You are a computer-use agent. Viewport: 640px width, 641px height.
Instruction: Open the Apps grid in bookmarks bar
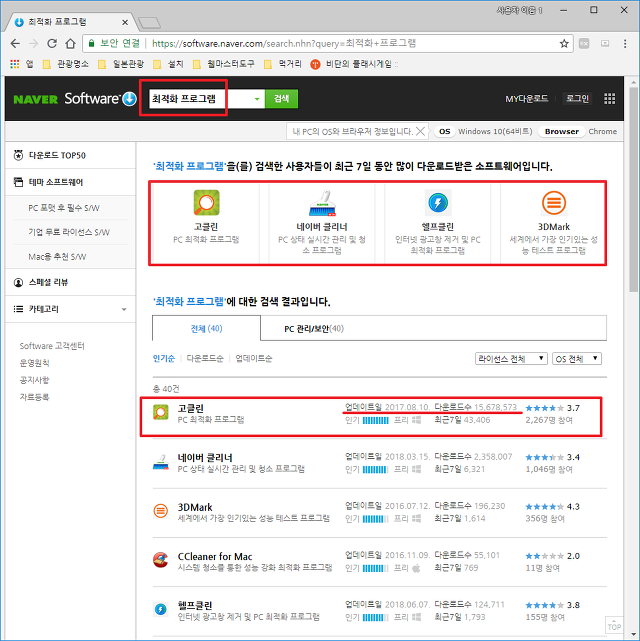coord(15,64)
